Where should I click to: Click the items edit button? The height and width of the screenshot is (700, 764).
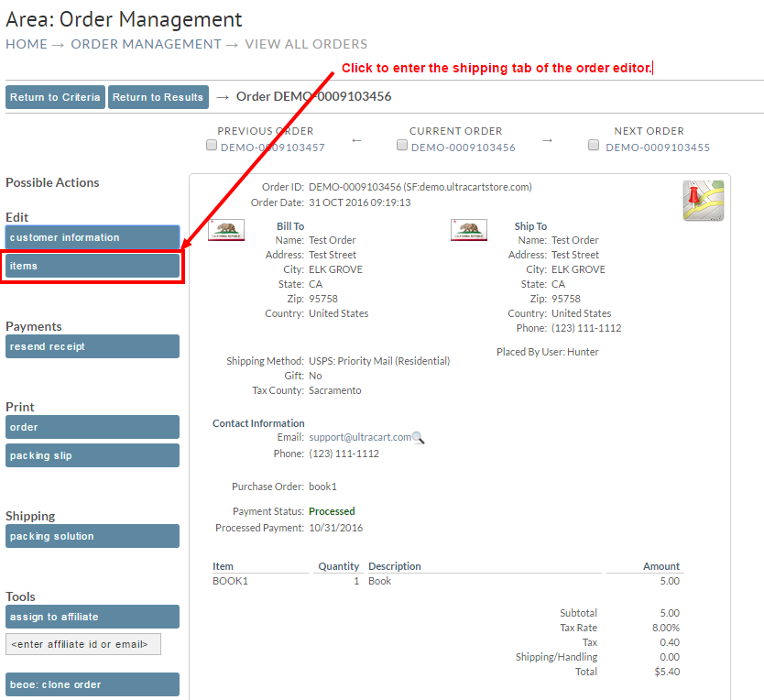(x=93, y=266)
